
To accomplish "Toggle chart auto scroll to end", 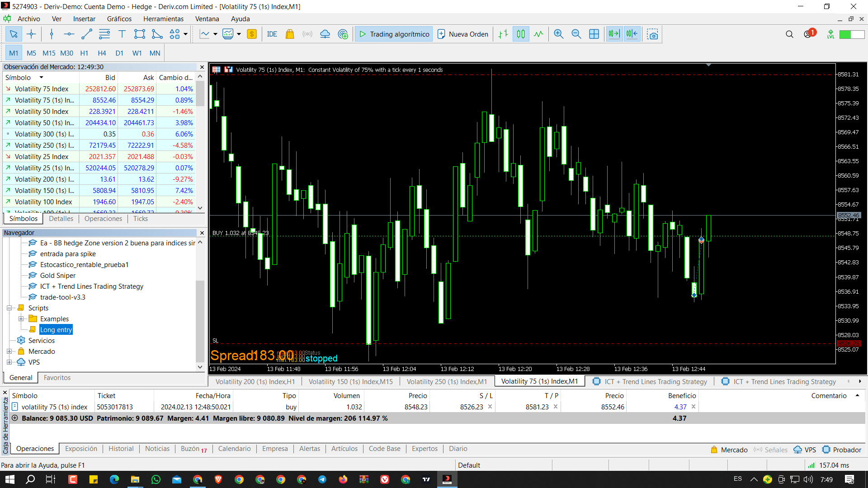I will click(614, 34).
